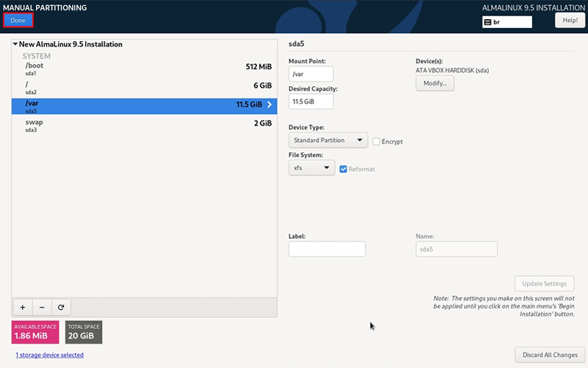Reload storage configuration with refresh icon
The height and width of the screenshot is (368, 588).
(x=61, y=308)
